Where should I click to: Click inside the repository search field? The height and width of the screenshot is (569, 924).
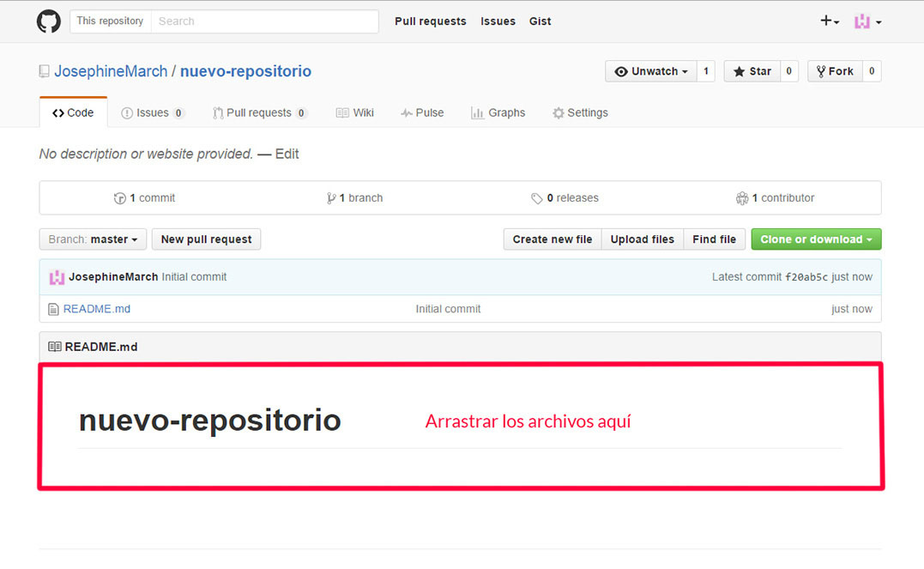[x=264, y=21]
